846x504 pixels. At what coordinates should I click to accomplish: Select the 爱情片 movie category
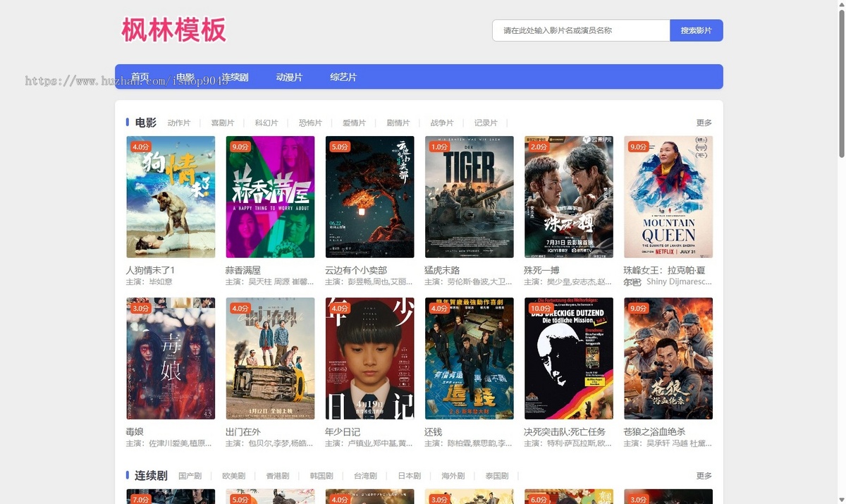click(354, 123)
